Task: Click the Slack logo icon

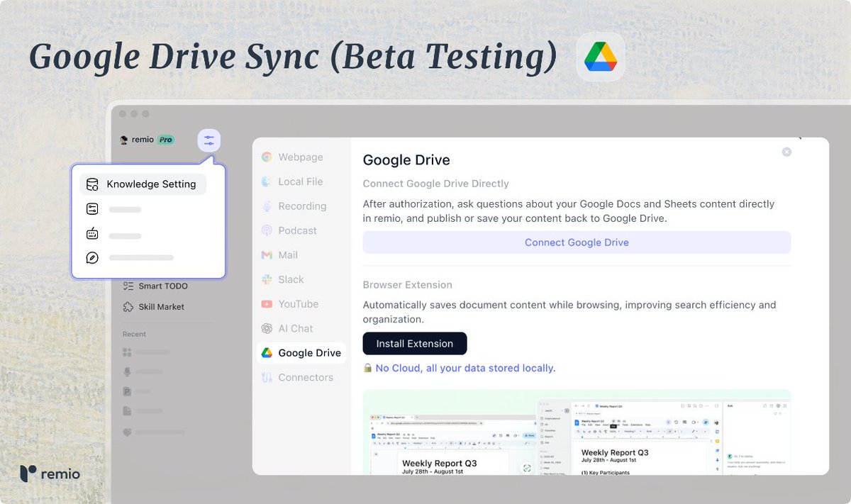Action: (x=267, y=279)
